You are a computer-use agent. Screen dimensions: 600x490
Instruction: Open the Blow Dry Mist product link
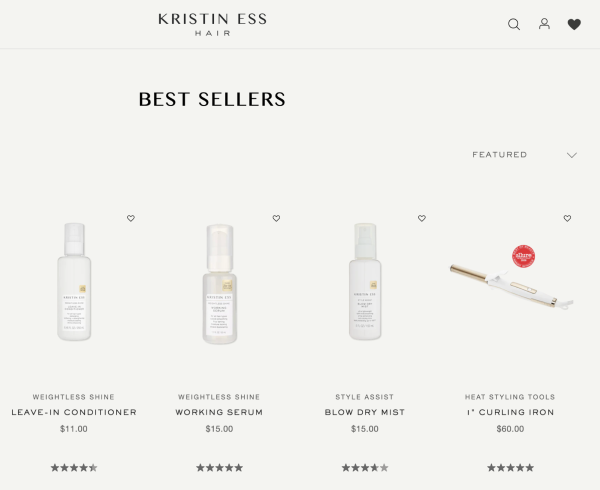[365, 412]
